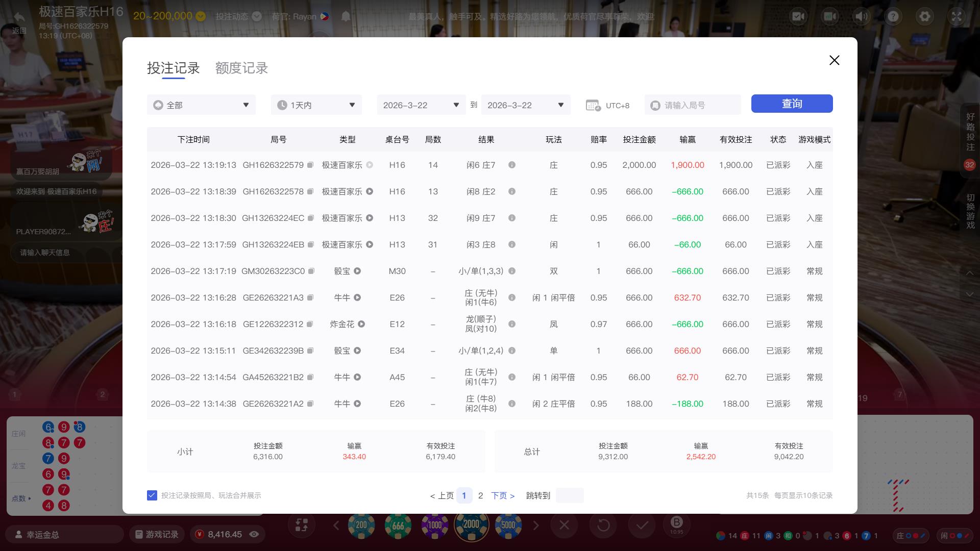This screenshot has height=551, width=980.
Task: Switch to the 额度记录 tab
Action: (x=241, y=68)
